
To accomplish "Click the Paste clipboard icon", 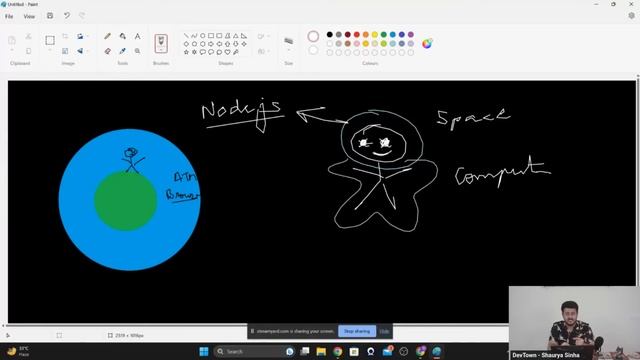I will [12, 40].
